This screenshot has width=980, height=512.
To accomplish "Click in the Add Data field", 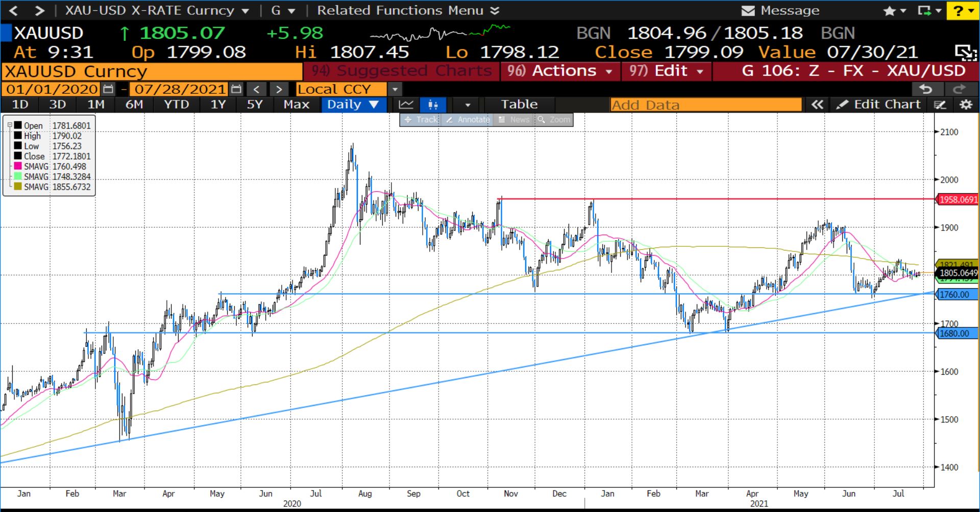I will 706,105.
